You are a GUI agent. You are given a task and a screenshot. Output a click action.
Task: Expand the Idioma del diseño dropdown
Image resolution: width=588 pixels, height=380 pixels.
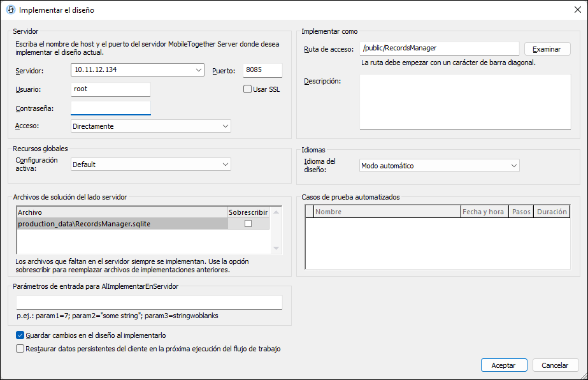coord(513,166)
